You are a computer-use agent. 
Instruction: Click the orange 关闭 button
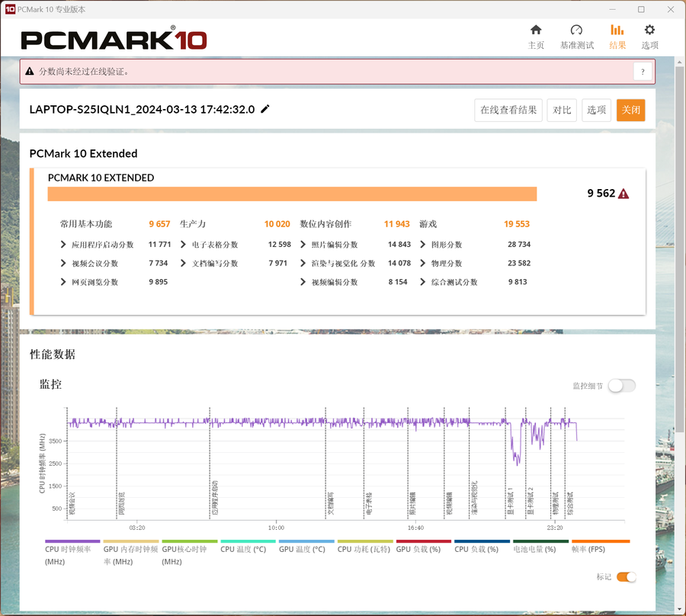click(x=630, y=110)
